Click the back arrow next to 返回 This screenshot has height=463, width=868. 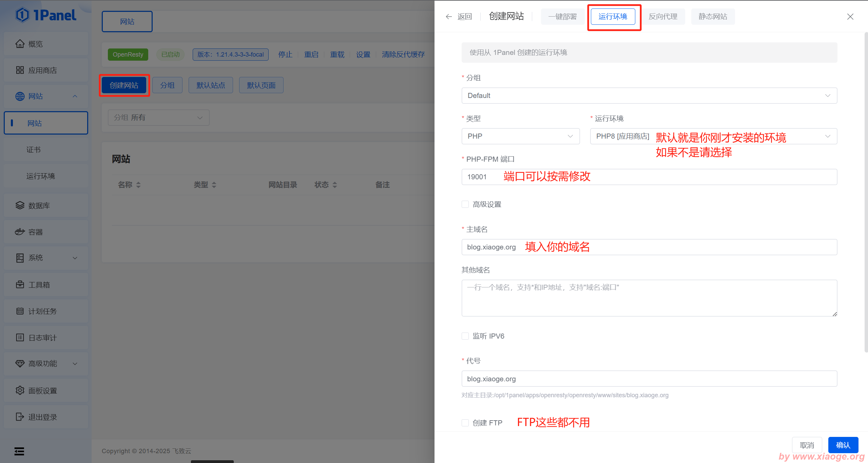[449, 17]
